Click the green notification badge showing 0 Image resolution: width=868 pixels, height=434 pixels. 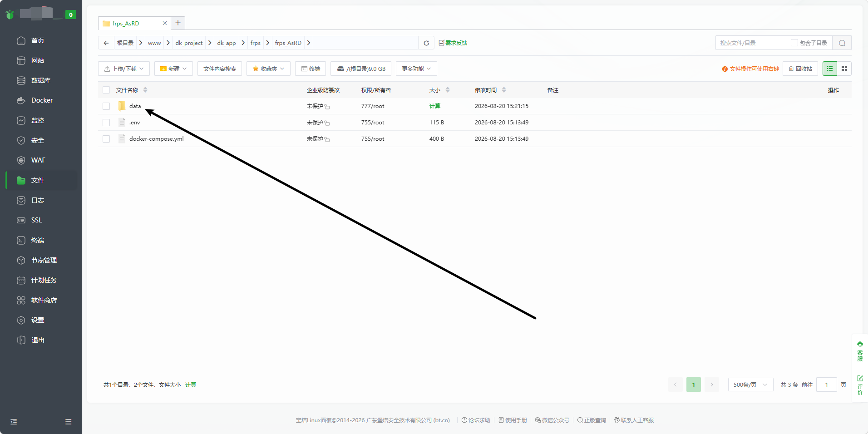(x=70, y=15)
